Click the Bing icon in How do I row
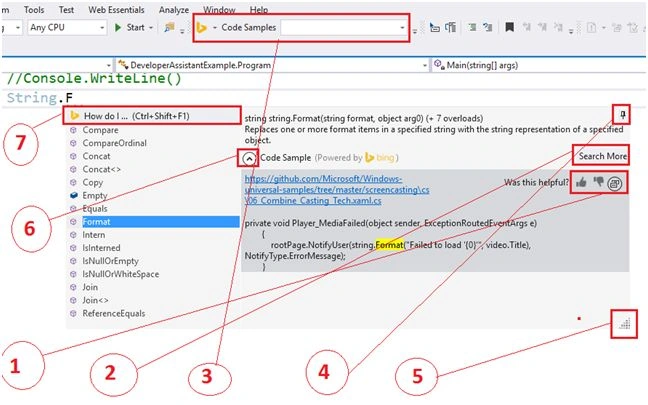The width and height of the screenshot is (648, 405). pyautogui.click(x=74, y=116)
